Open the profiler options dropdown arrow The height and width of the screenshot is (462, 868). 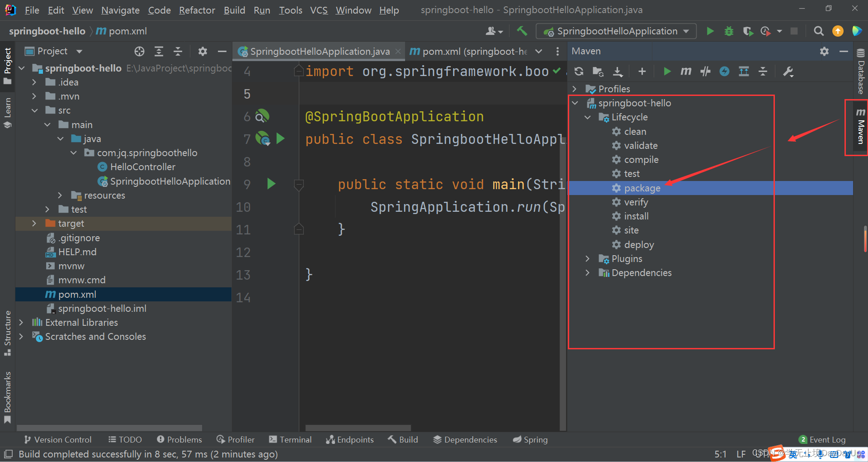[779, 31]
